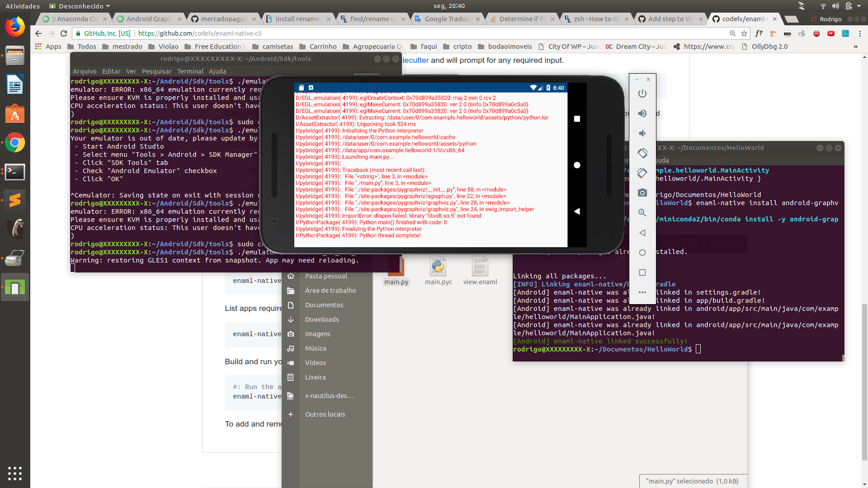The image size is (868, 488).
Task: Click the browser address bar with the GitHub URL
Action: pos(398,33)
